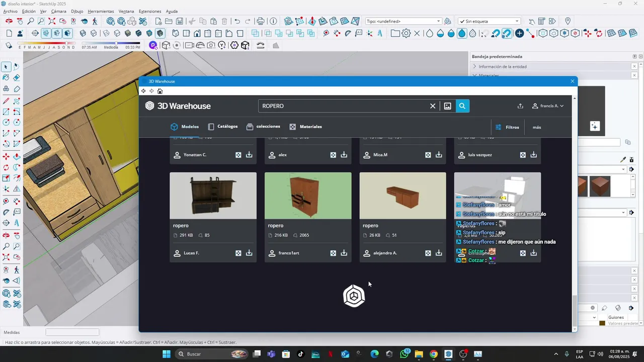Select the Move tool
This screenshot has width=644, height=362.
point(6,157)
